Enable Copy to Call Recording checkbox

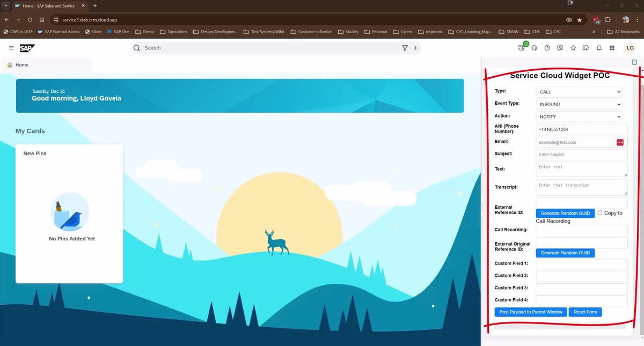600,212
